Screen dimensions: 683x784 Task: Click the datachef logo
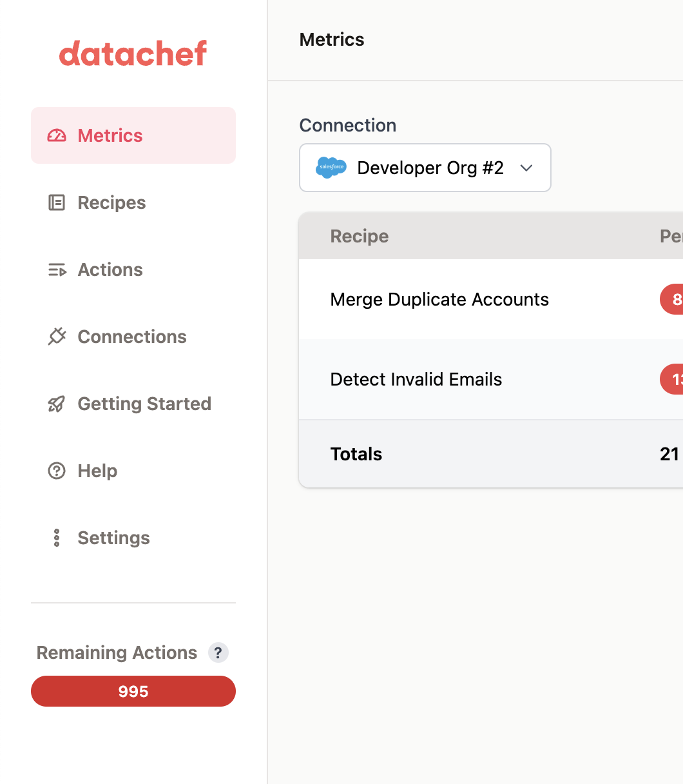tap(133, 54)
